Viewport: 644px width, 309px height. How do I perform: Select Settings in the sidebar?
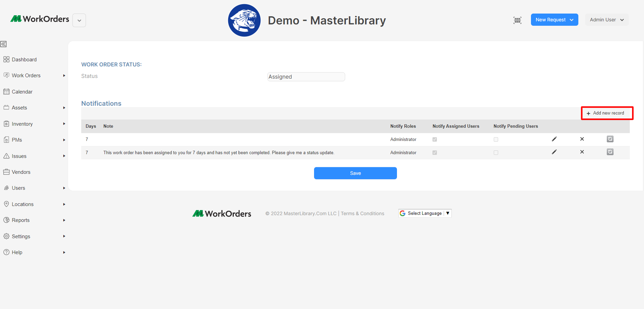point(21,236)
